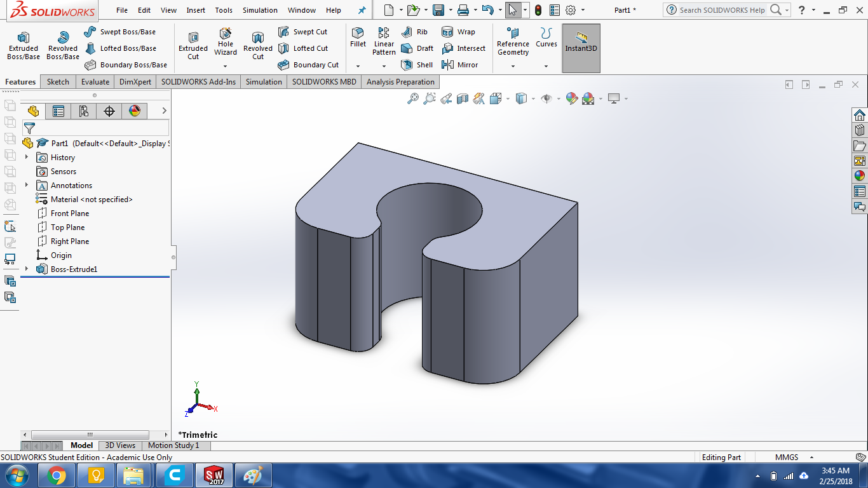The height and width of the screenshot is (488, 868).
Task: Select the Linear Pattern tool
Action: click(384, 42)
